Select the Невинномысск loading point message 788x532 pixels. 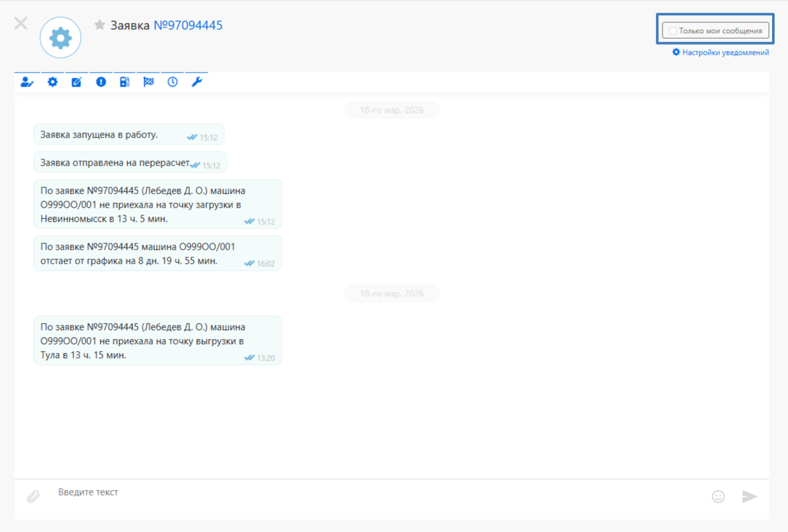157,205
